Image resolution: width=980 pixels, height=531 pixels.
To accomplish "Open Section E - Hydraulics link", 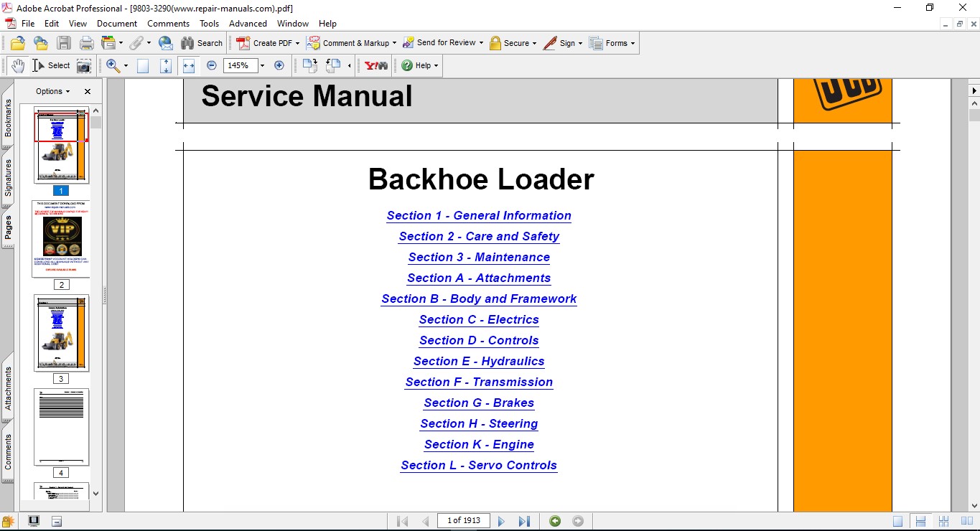I will coord(479,362).
